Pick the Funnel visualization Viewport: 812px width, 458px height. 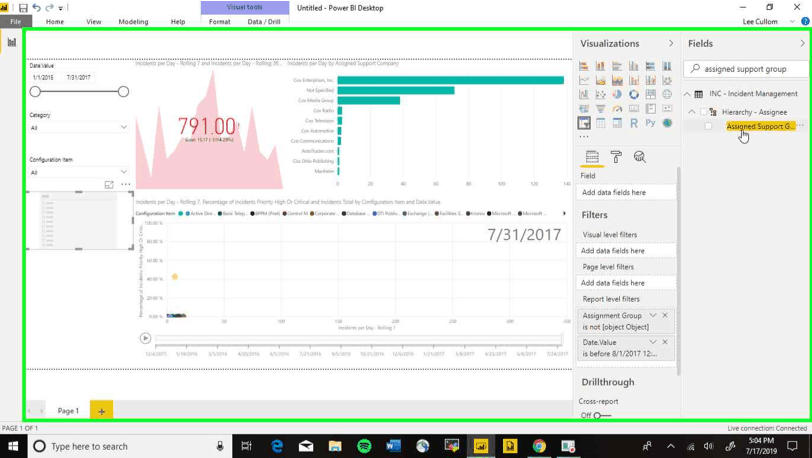[600, 109]
